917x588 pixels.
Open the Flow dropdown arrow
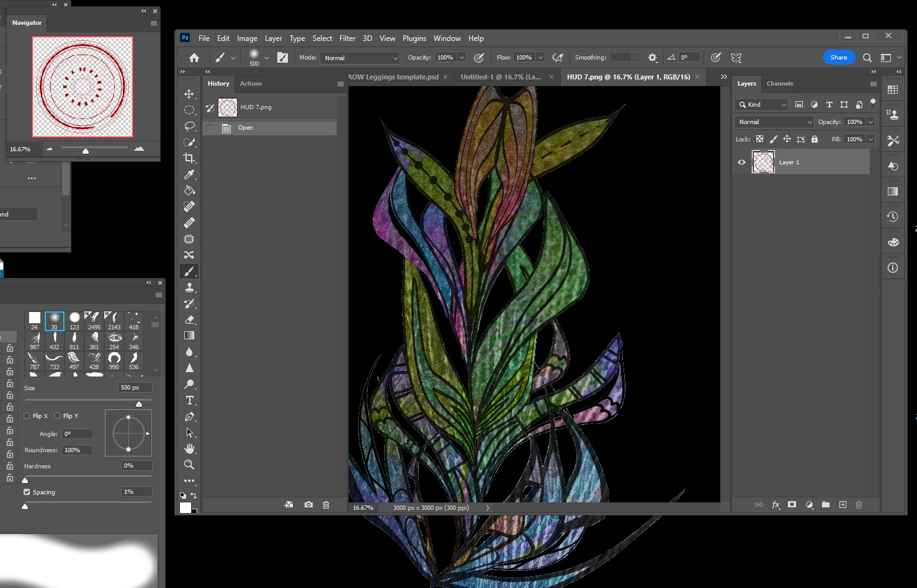540,58
